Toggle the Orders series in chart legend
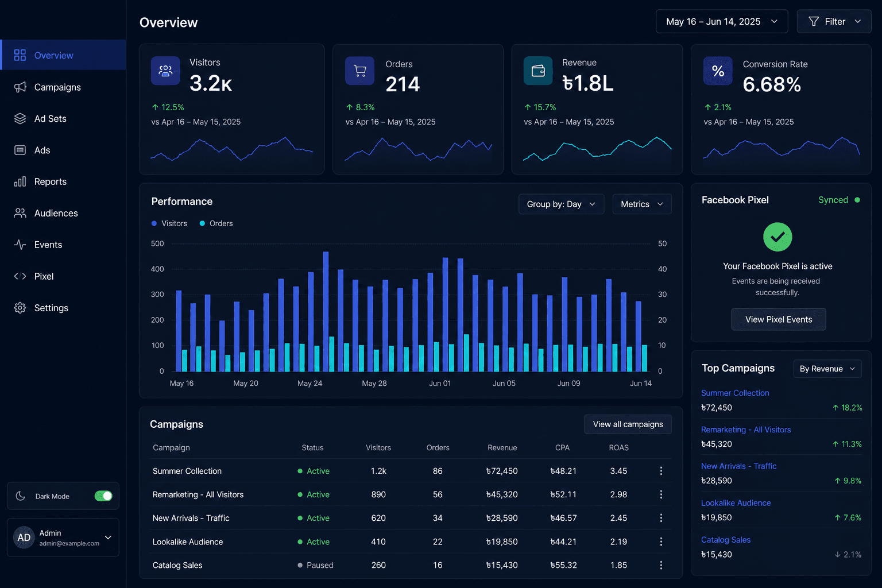 pyautogui.click(x=216, y=223)
